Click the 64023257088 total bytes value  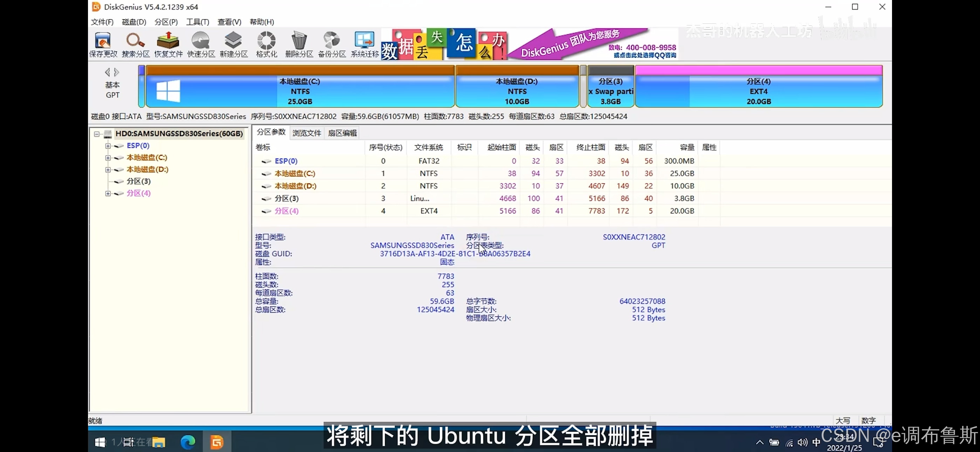point(642,301)
